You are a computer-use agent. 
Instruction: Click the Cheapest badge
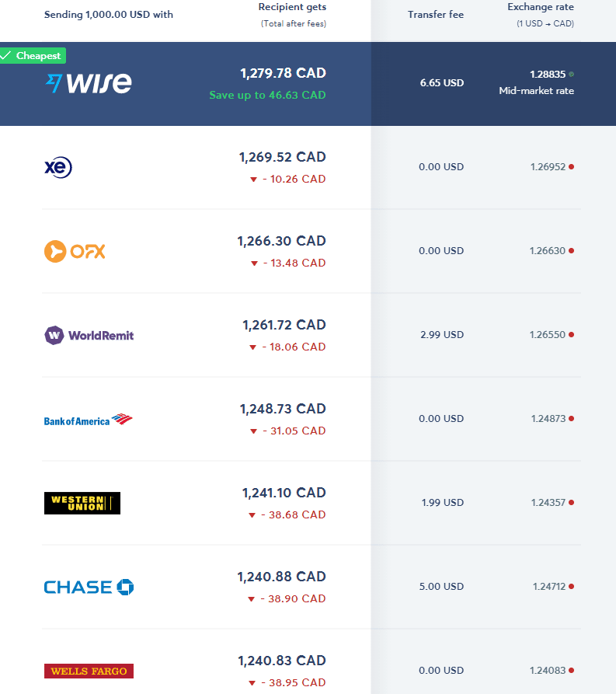pos(33,55)
